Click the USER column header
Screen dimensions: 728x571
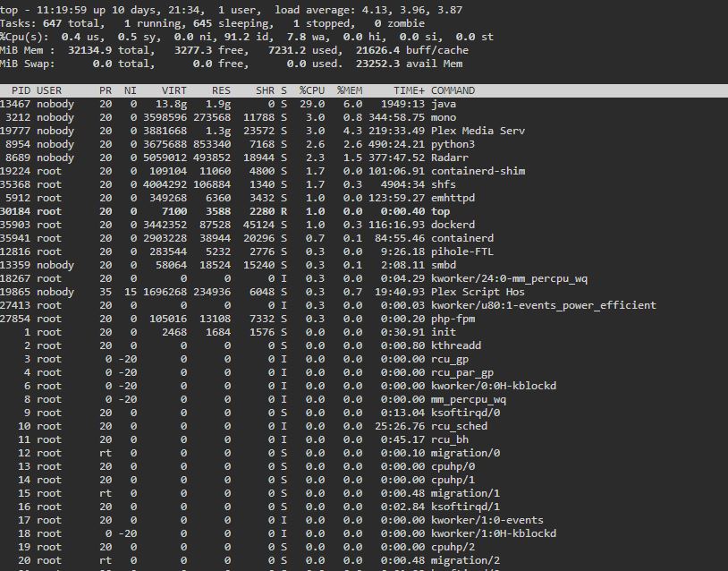coord(49,90)
